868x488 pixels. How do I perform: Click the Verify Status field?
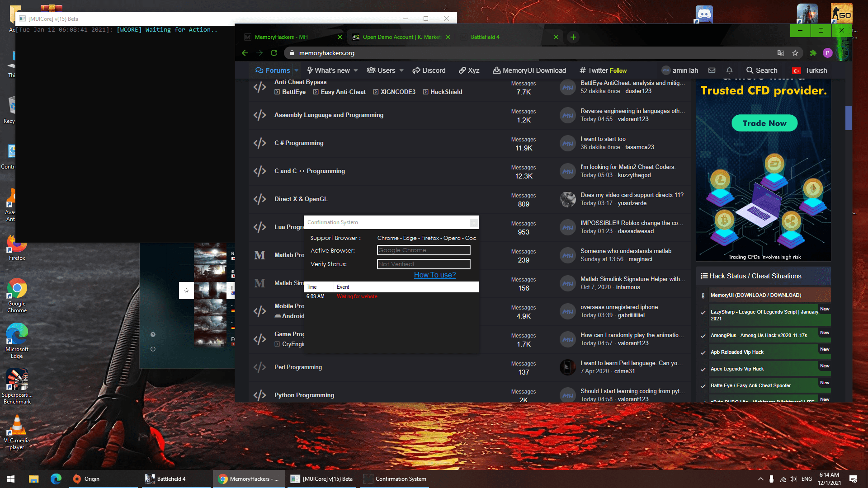pyautogui.click(x=424, y=264)
